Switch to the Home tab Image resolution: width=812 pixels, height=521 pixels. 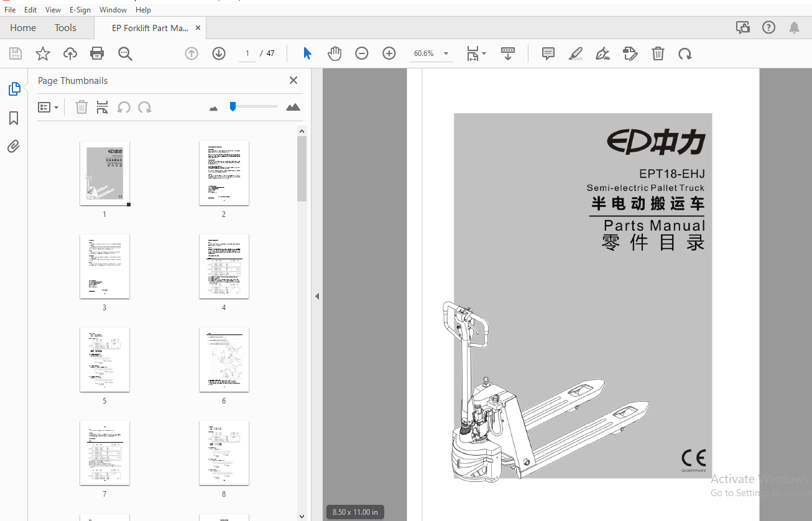[23, 27]
